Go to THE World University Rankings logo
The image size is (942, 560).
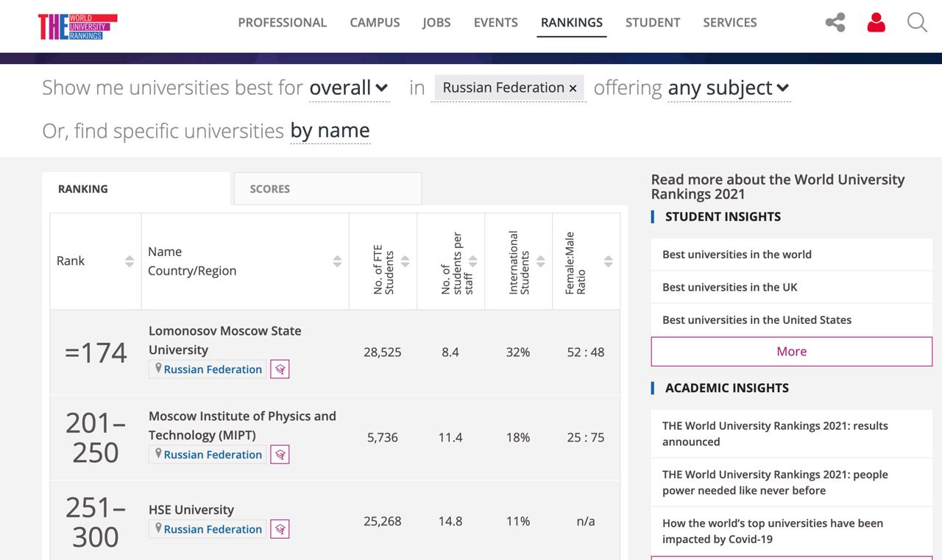78,26
